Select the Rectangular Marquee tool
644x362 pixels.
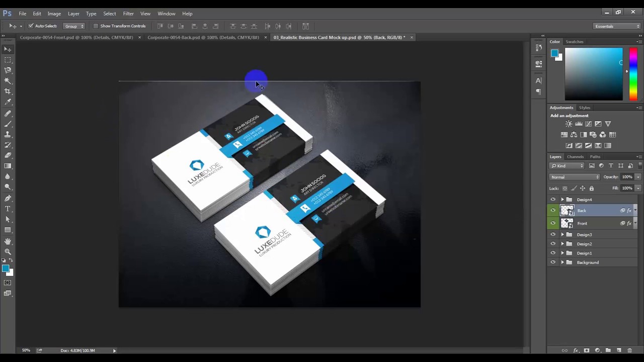coord(8,60)
